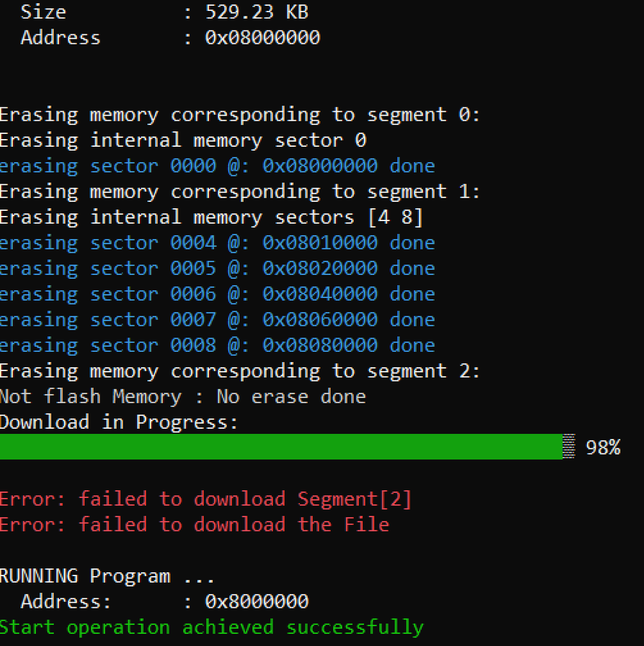This screenshot has width=644, height=646.
Task: Click the "erasing sector 0007" line
Action: point(217,319)
